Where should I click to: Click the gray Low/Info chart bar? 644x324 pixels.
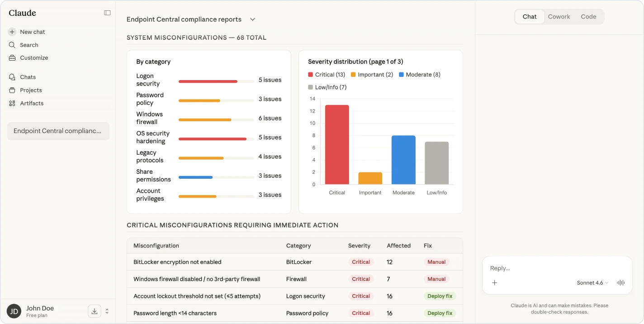(437, 163)
